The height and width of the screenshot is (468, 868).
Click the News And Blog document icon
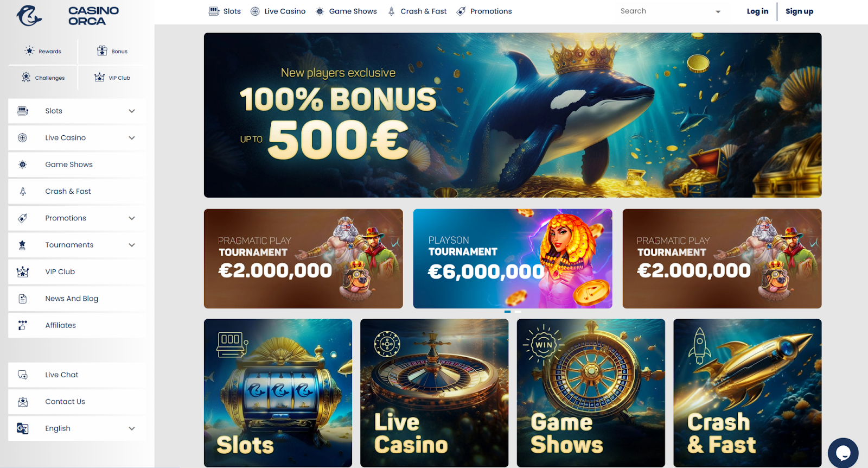tap(23, 299)
